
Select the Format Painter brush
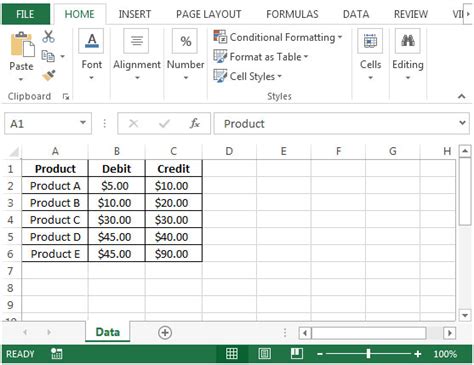point(49,75)
